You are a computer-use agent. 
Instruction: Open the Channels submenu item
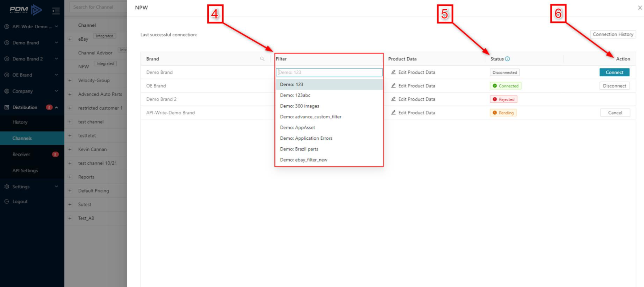[32, 138]
